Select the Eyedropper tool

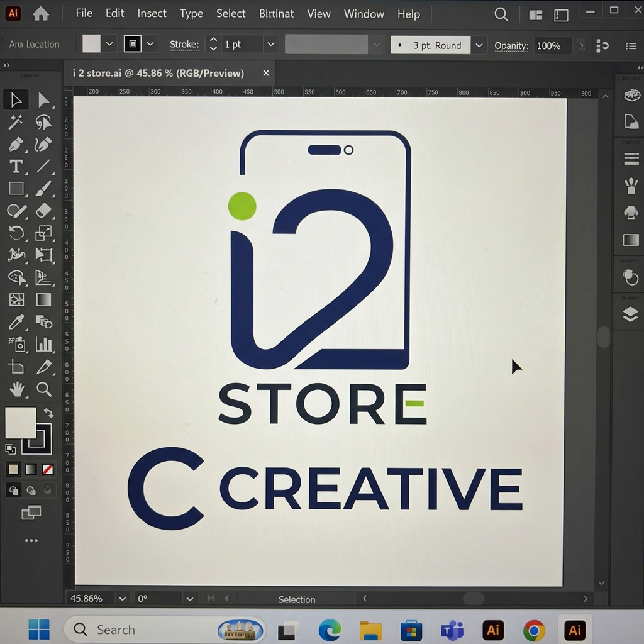click(16, 322)
